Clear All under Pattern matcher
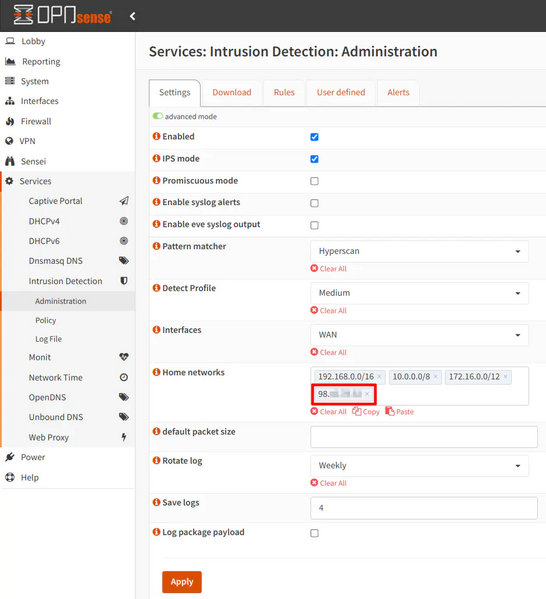Viewport: 546px width, 599px height. pyautogui.click(x=329, y=269)
